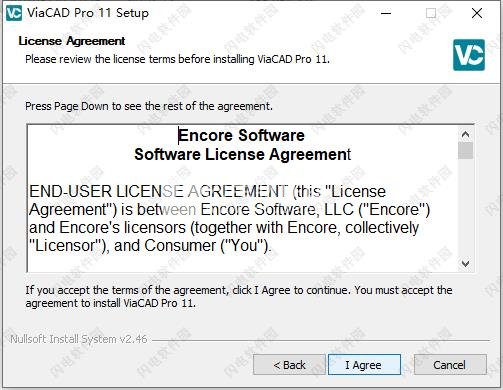
Task: Click the license scrollbar down arrow
Action: [465, 263]
